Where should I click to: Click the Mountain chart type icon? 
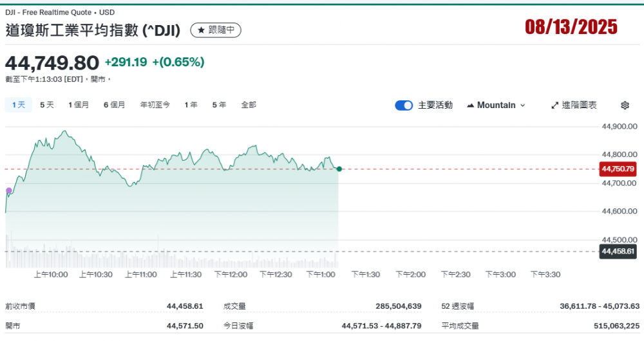[x=470, y=106]
